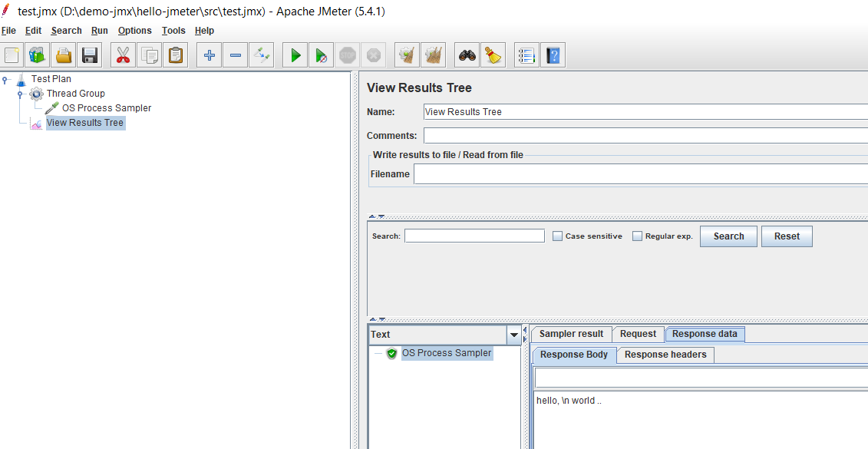Click the Cut scissors icon
The height and width of the screenshot is (449, 868).
tap(123, 54)
